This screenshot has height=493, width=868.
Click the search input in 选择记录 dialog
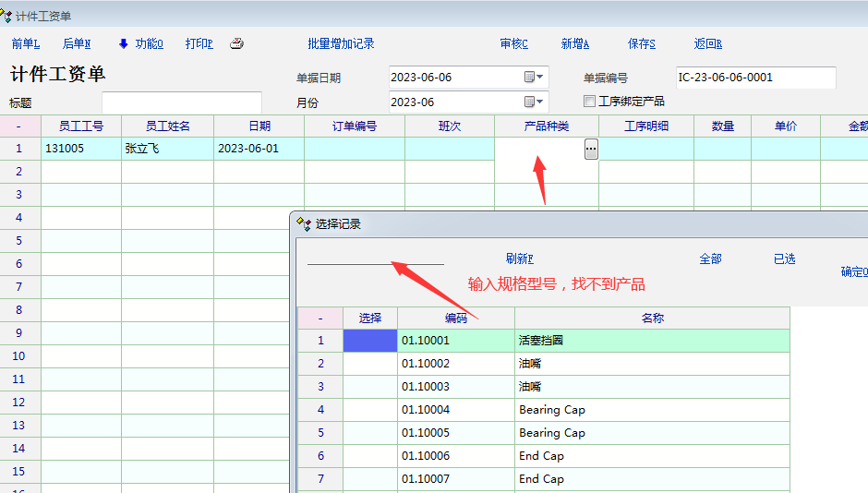[375, 257]
